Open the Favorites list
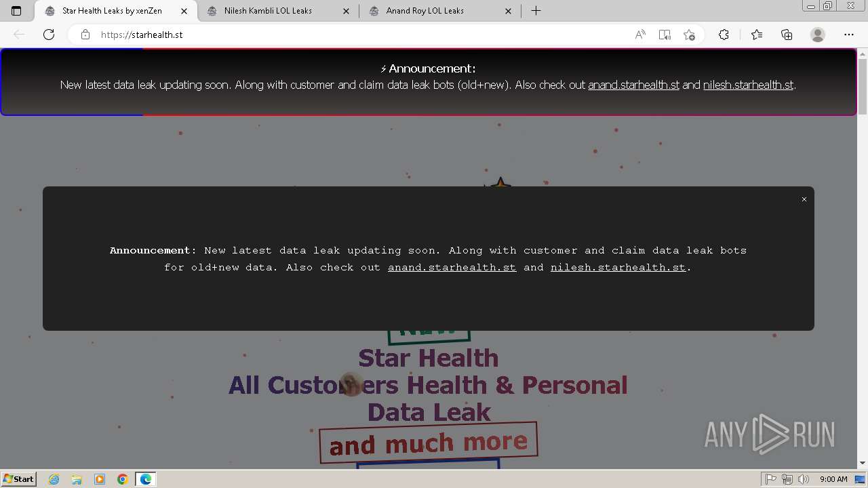 [x=757, y=35]
